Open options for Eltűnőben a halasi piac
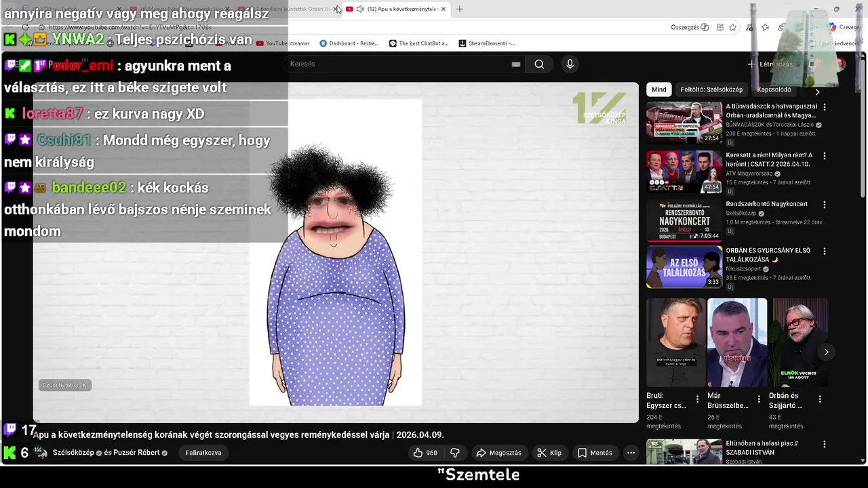This screenshot has width=868, height=488. (x=825, y=445)
